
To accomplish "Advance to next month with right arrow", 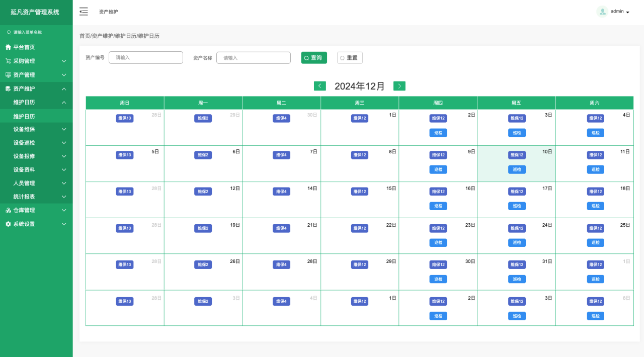I will (399, 86).
